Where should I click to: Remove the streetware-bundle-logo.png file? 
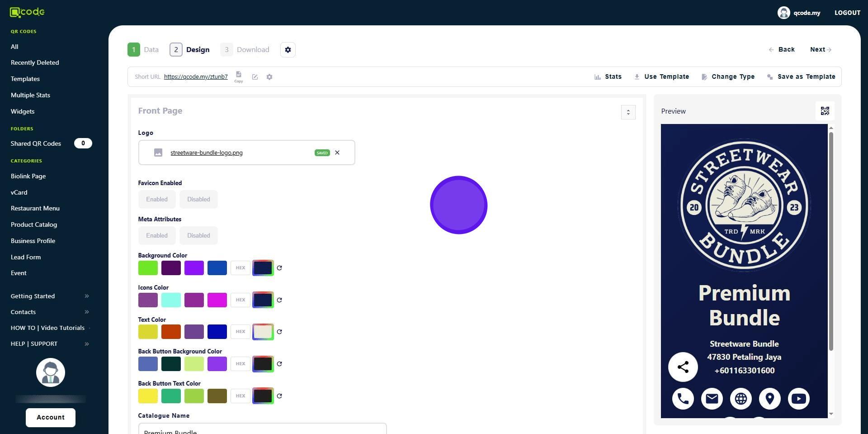coord(337,153)
